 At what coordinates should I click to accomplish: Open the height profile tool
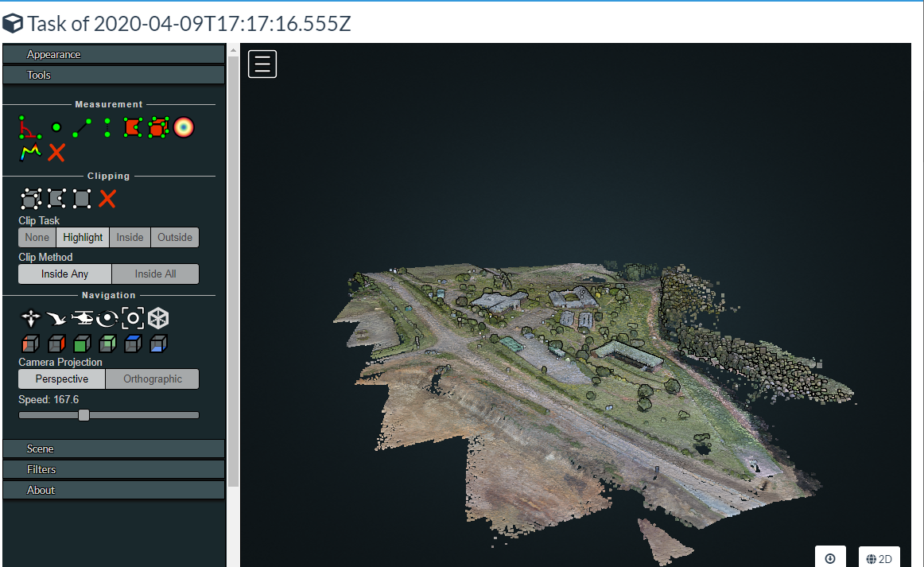pos(31,152)
